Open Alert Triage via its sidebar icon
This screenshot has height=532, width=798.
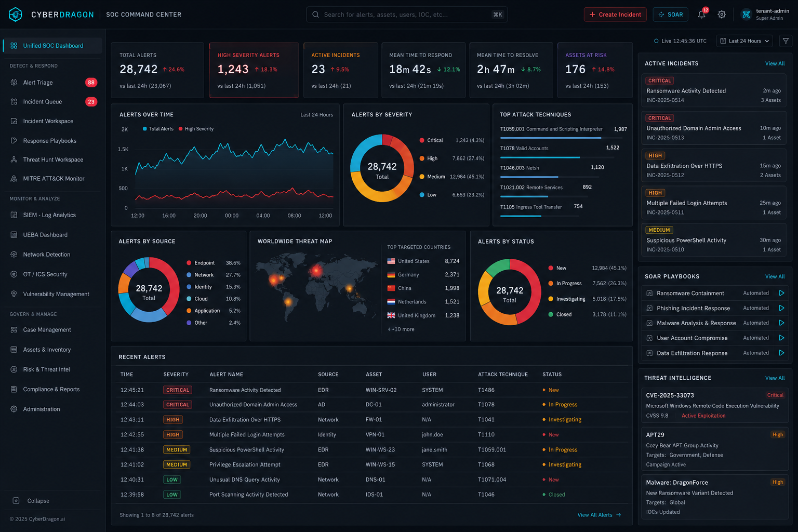pos(14,83)
